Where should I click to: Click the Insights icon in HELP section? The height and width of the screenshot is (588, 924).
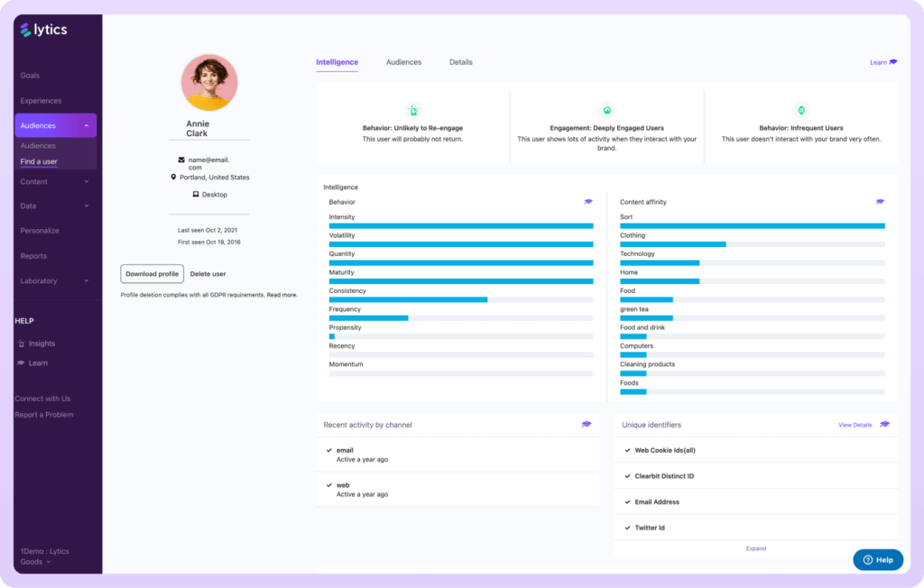22,343
